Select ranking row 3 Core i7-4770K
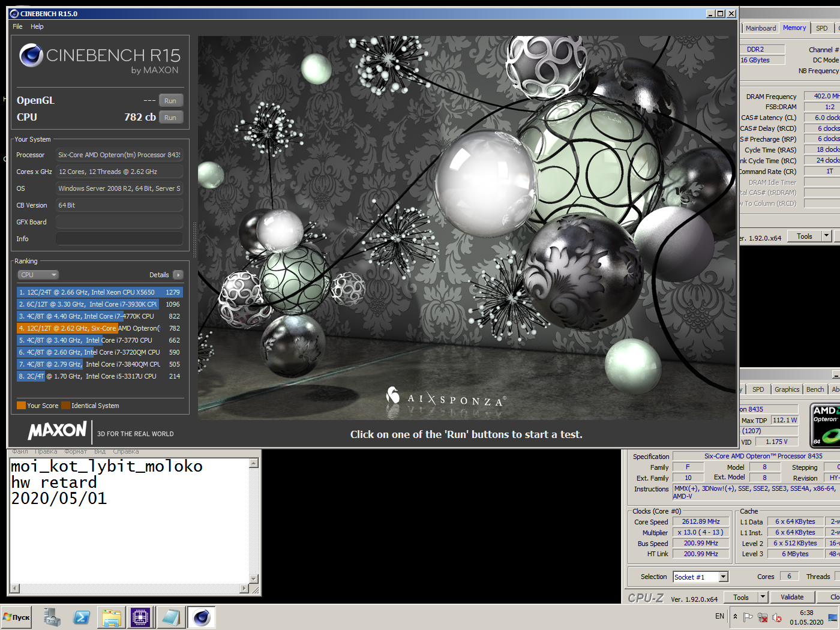840x630 pixels. point(100,316)
